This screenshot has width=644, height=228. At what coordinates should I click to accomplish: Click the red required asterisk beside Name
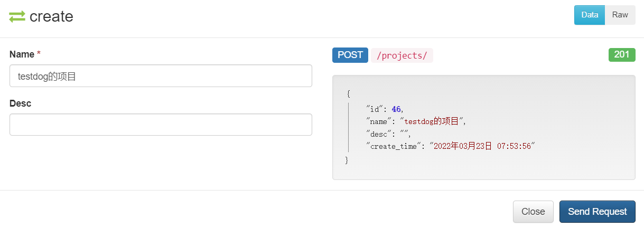pyautogui.click(x=39, y=54)
